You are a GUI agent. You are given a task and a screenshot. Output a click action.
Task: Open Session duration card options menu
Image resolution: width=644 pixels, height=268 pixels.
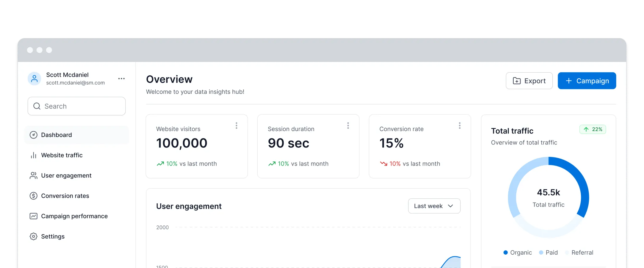click(x=348, y=126)
